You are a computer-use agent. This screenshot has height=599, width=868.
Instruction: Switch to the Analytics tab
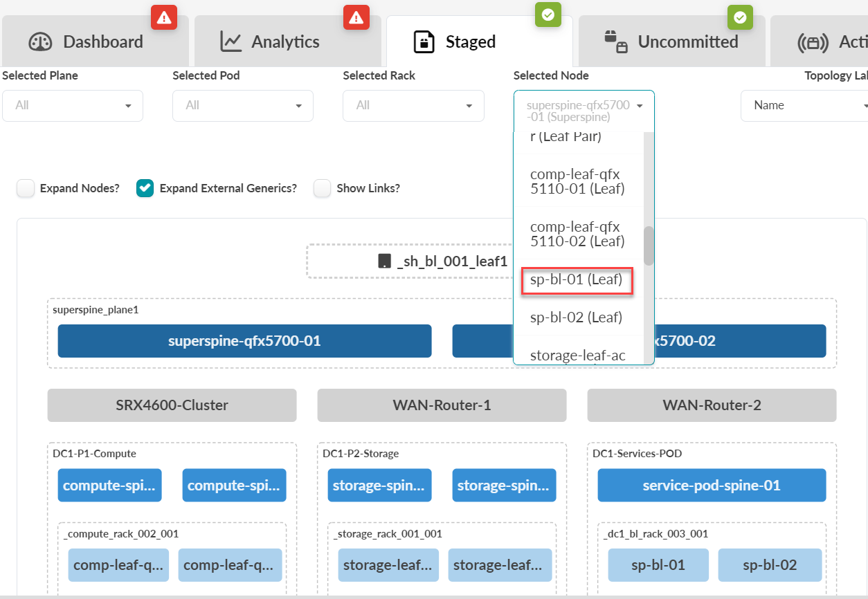click(287, 42)
